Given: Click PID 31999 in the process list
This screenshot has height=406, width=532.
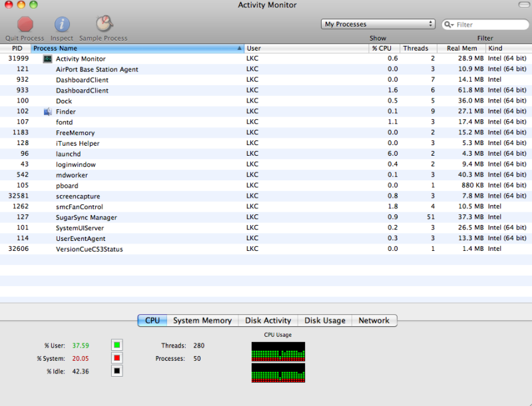Looking at the screenshot, I should coord(19,59).
